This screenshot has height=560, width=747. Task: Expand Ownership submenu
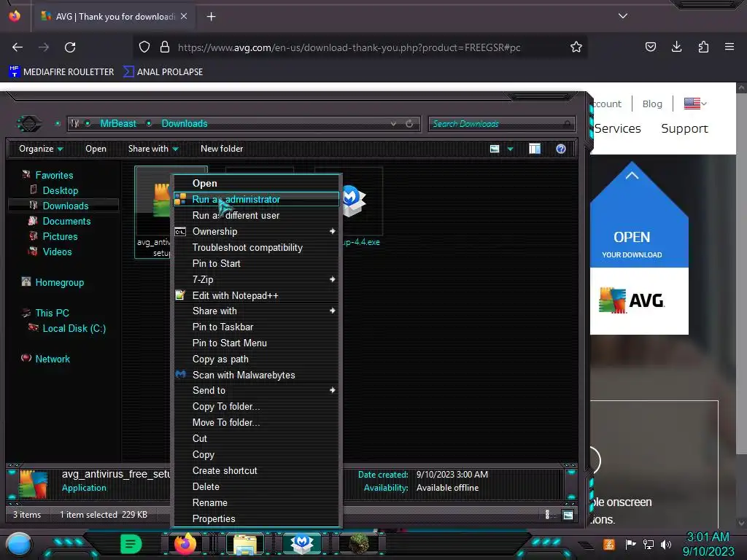(256, 231)
